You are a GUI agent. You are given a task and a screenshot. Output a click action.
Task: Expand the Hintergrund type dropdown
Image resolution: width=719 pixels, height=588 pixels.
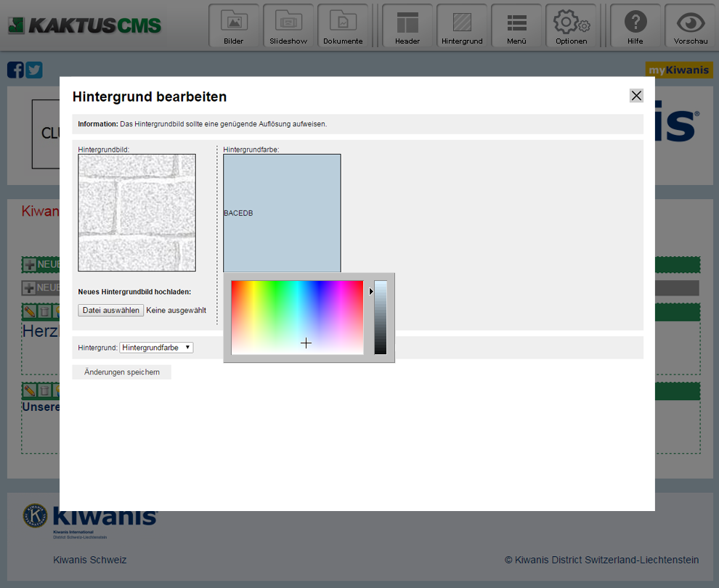(156, 348)
